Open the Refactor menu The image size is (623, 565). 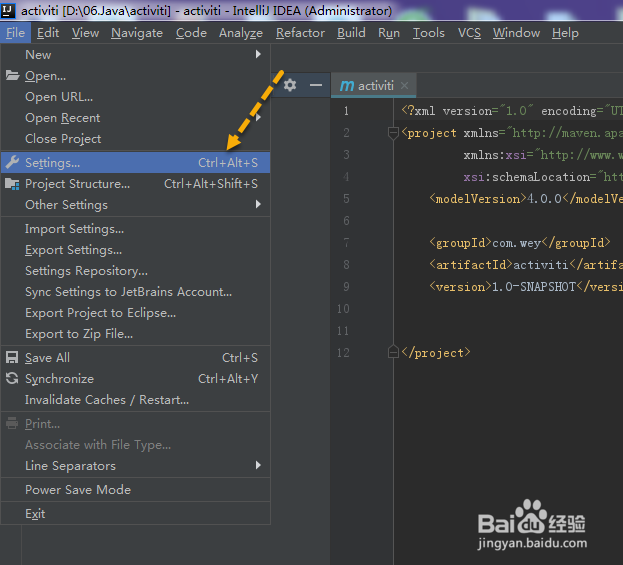coord(300,33)
